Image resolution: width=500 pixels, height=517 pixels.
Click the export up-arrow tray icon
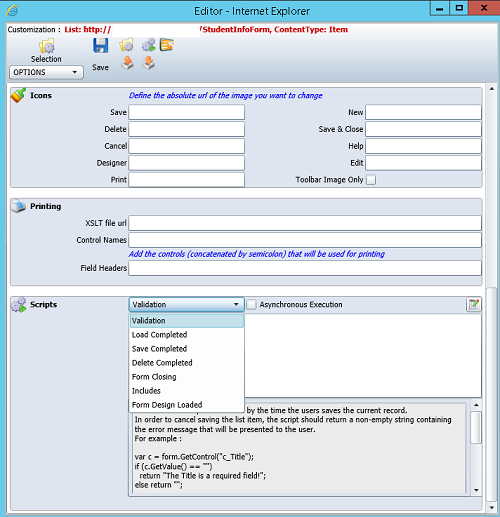point(127,63)
